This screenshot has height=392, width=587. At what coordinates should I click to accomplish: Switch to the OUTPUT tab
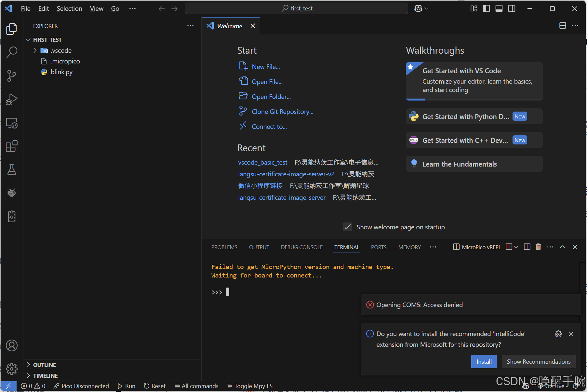pos(259,247)
